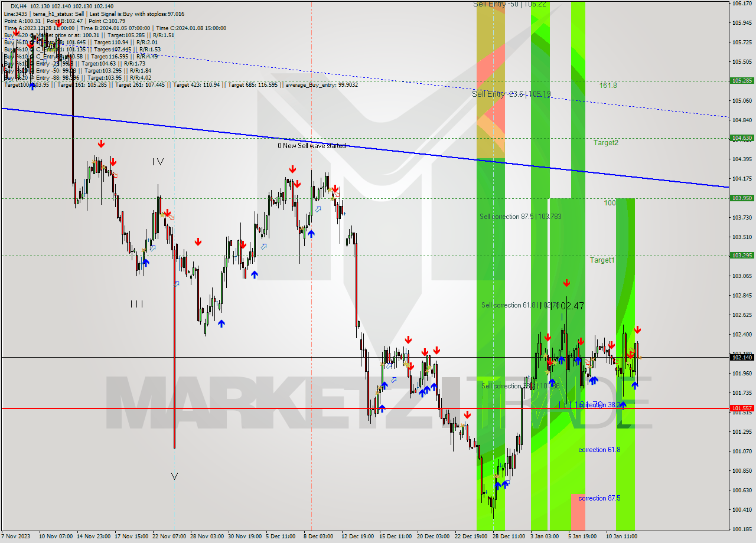This screenshot has height=543, width=756.
Task: Click the 103.065 price axis value
Action: click(x=742, y=276)
